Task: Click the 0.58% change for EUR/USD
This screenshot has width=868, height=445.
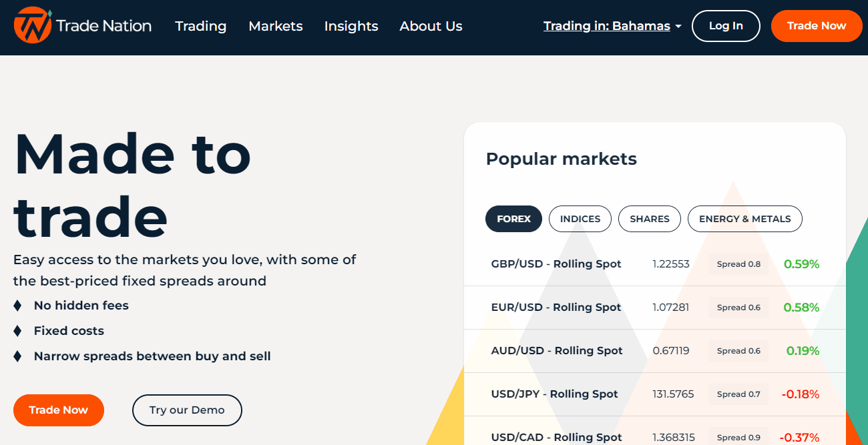Action: 801,308
